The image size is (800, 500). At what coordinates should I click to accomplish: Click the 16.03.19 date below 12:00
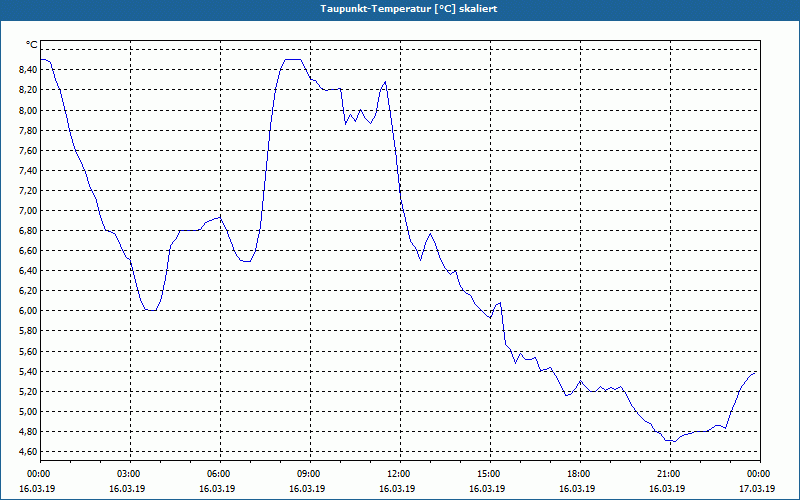(397, 488)
